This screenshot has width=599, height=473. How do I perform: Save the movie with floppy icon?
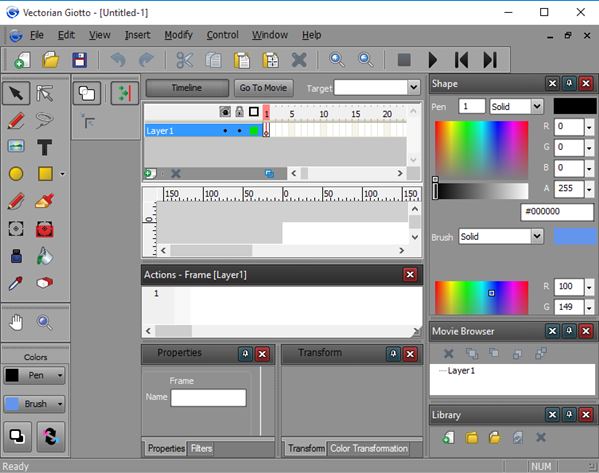(x=79, y=60)
